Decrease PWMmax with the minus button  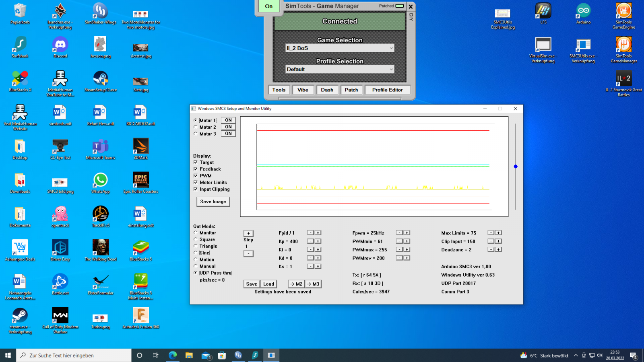click(399, 250)
